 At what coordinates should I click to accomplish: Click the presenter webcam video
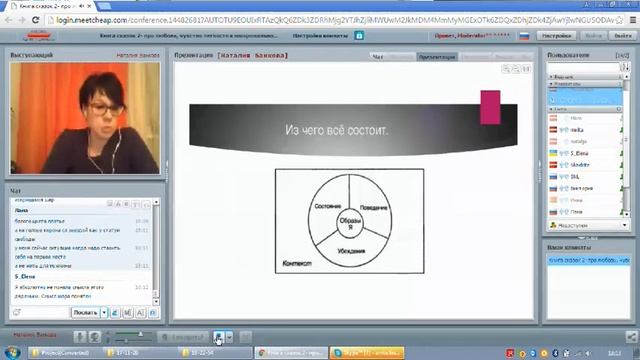85,118
